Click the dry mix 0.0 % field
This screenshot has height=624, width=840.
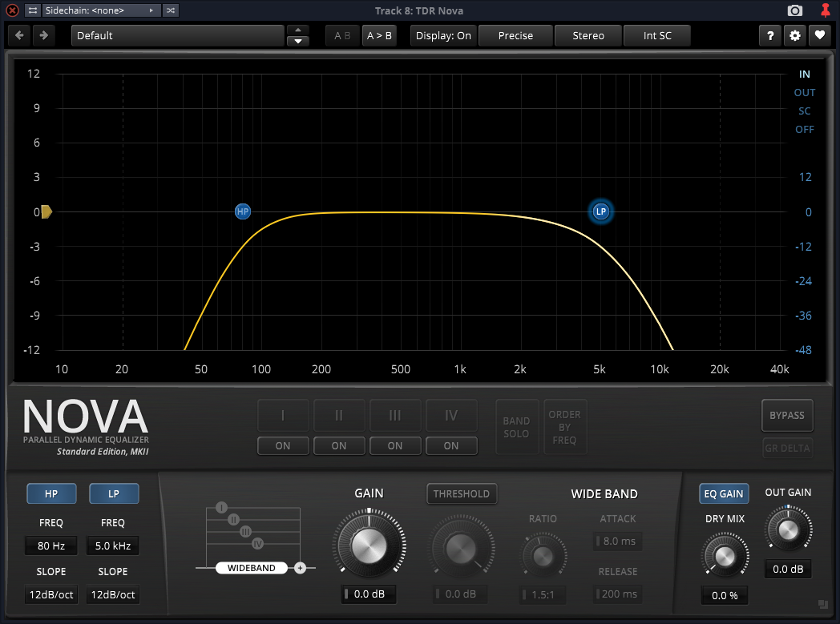pos(725,595)
